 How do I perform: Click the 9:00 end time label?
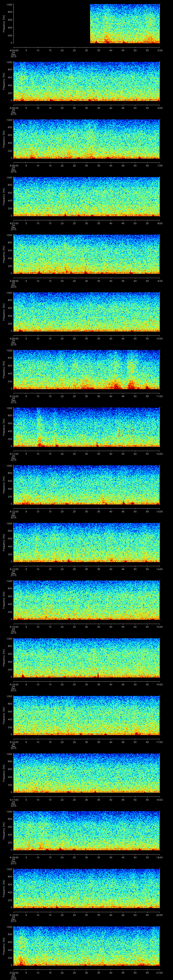[160, 281]
